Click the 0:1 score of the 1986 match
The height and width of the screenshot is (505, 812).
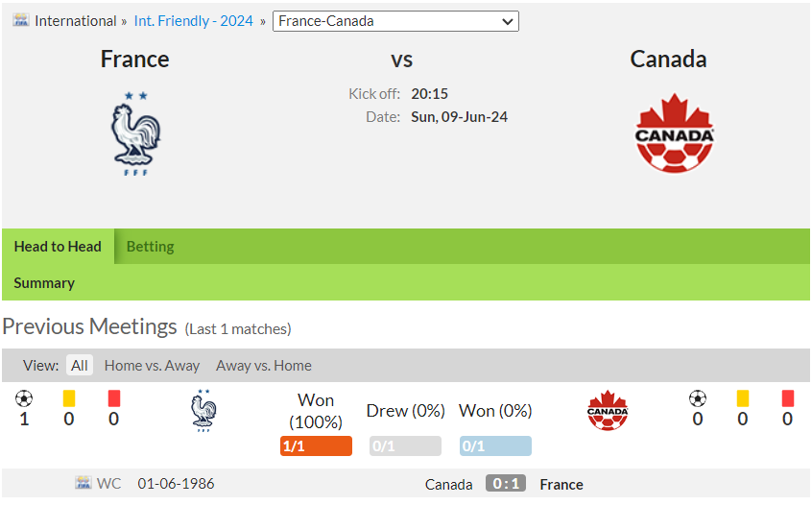[506, 483]
